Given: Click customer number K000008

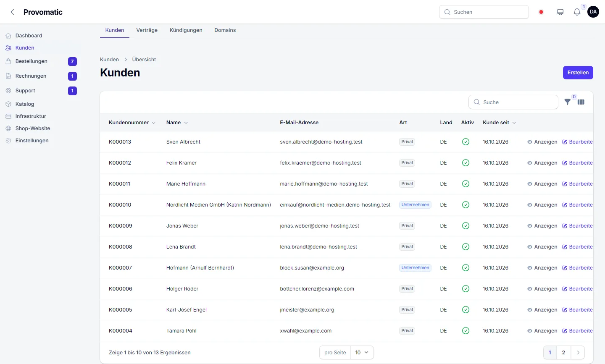Looking at the screenshot, I should tap(121, 247).
